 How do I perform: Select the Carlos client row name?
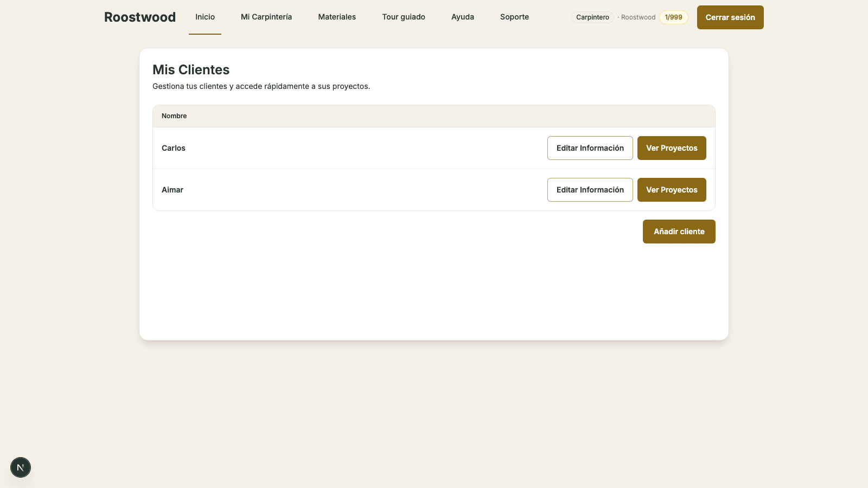pyautogui.click(x=174, y=148)
